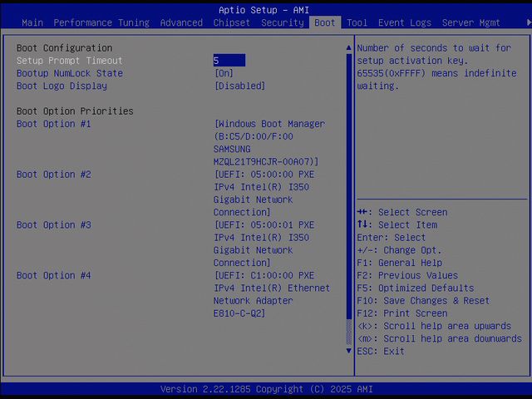Select the Boot Option #2 label
This screenshot has width=532, height=399.
pos(53,175)
